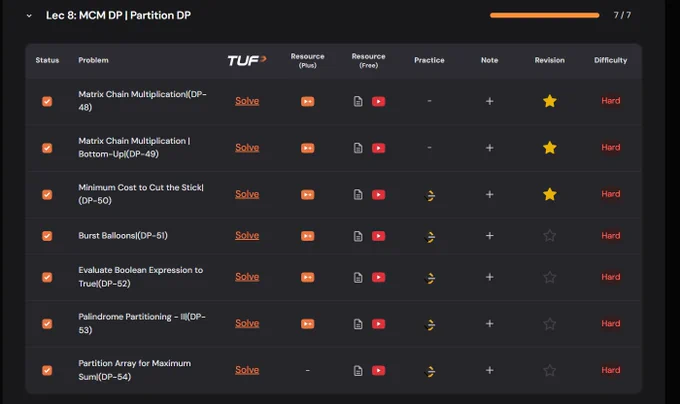The height and width of the screenshot is (404, 680).
Task: Play YouTube video for DP-49
Action: 378,148
